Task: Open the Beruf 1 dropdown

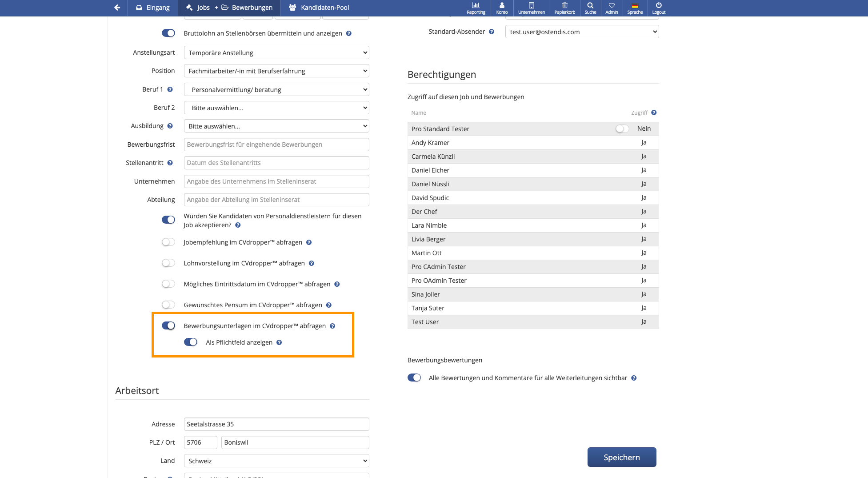Action: pos(276,89)
